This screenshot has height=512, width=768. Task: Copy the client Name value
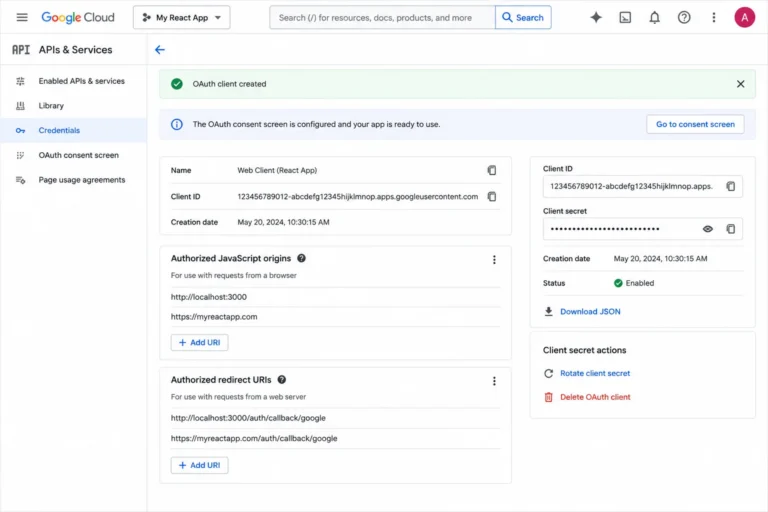pos(492,170)
